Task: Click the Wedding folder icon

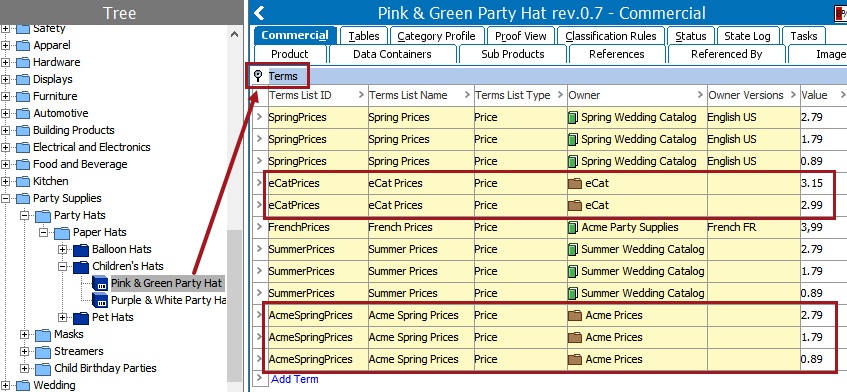Action: point(23,386)
